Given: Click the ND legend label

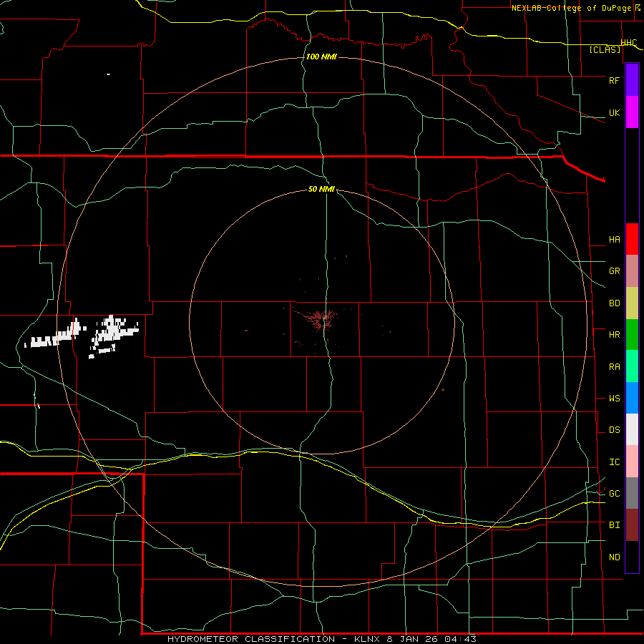Looking at the screenshot, I should tap(614, 557).
